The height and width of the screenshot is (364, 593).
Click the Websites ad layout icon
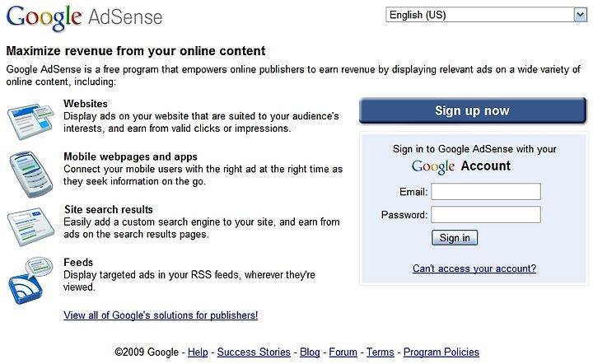pyautogui.click(x=30, y=121)
